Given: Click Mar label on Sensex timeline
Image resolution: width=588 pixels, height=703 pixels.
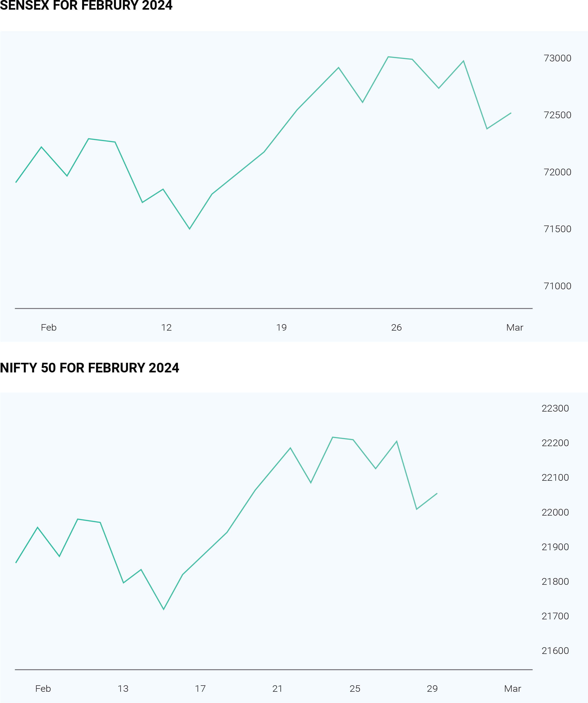Looking at the screenshot, I should tap(515, 328).
